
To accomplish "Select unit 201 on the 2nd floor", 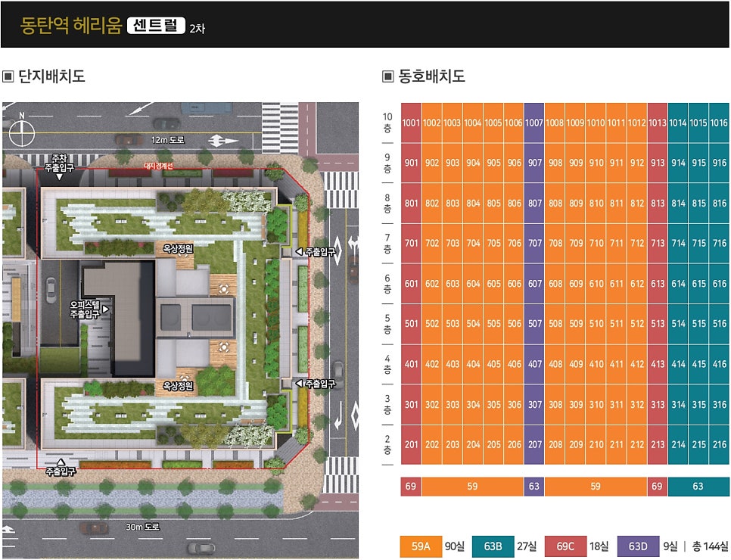I will tap(411, 444).
